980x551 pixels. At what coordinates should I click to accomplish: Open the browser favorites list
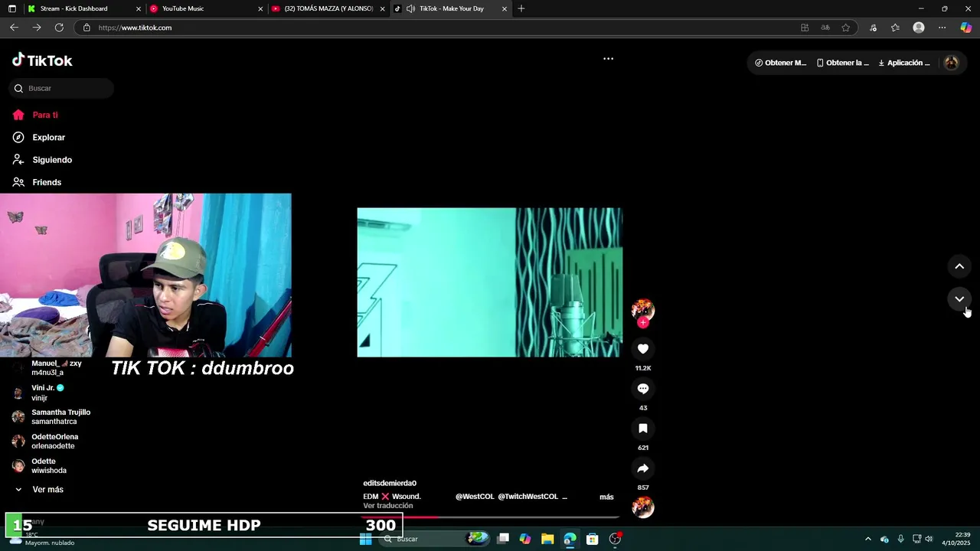coord(895,28)
